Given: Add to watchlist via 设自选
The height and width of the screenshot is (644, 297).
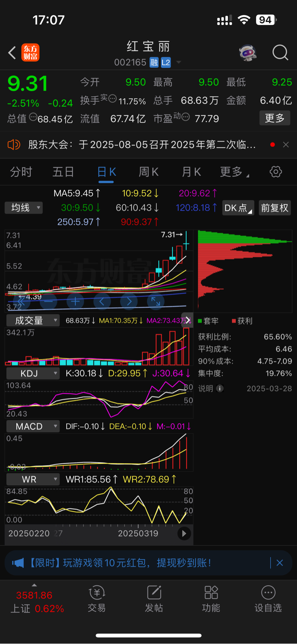Looking at the screenshot, I should tap(268, 599).
